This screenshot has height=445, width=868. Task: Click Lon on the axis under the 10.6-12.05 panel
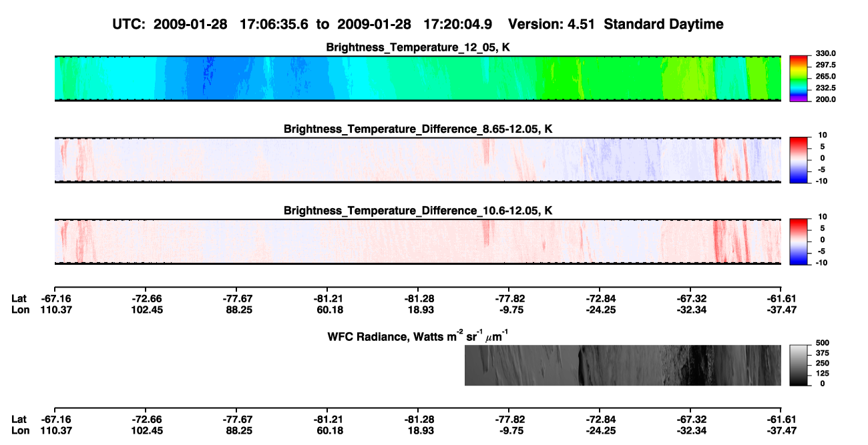tap(20, 310)
